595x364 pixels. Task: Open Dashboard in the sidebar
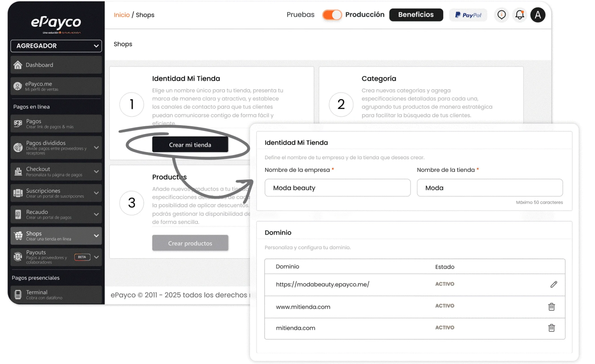[x=56, y=65]
